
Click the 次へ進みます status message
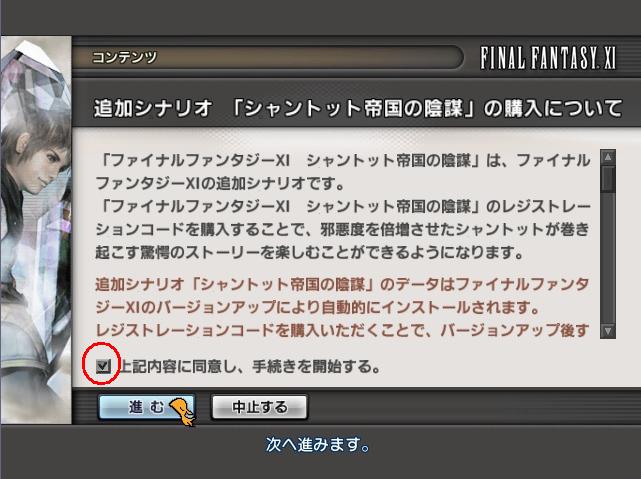[318, 444]
